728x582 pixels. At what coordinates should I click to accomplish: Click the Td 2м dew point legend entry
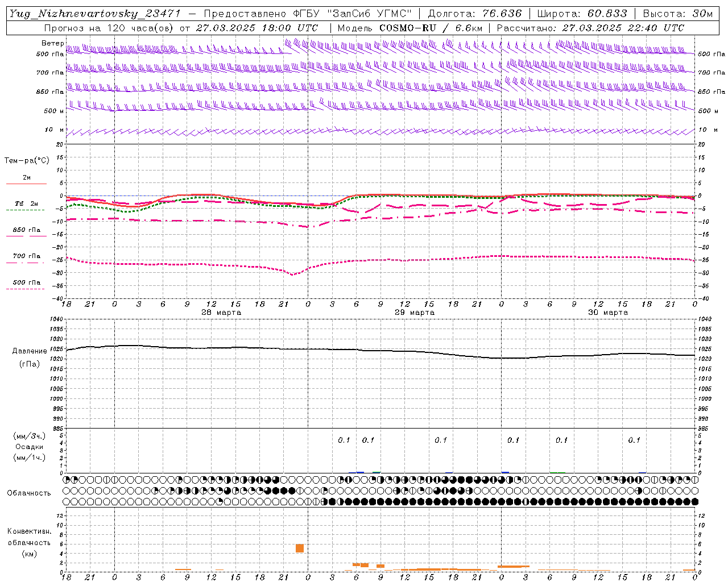pos(27,203)
